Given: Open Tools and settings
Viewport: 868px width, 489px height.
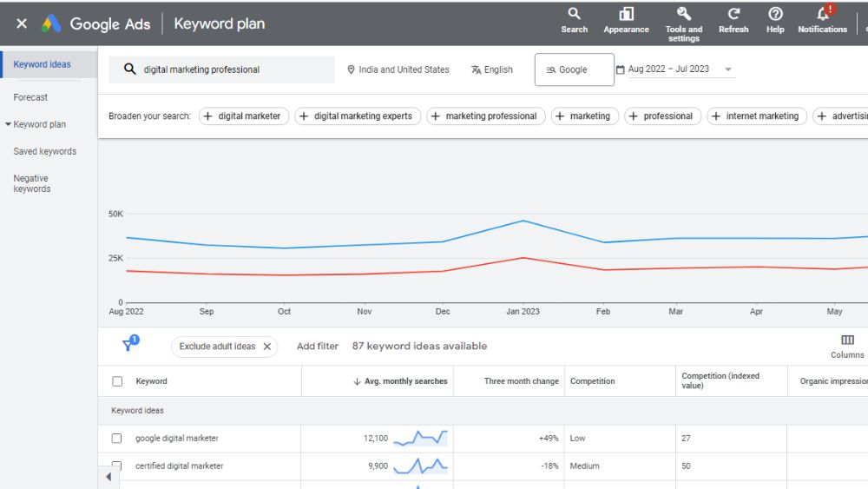Looking at the screenshot, I should (x=684, y=24).
